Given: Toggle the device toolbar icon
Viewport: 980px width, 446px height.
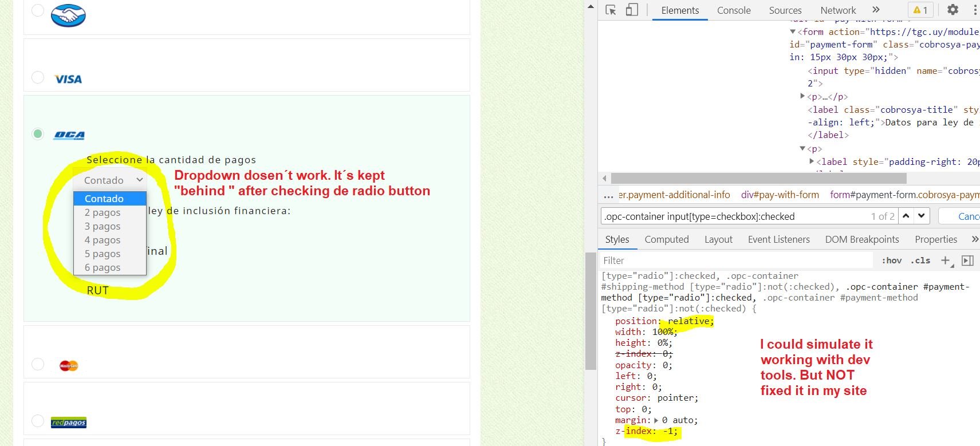Looking at the screenshot, I should [632, 10].
